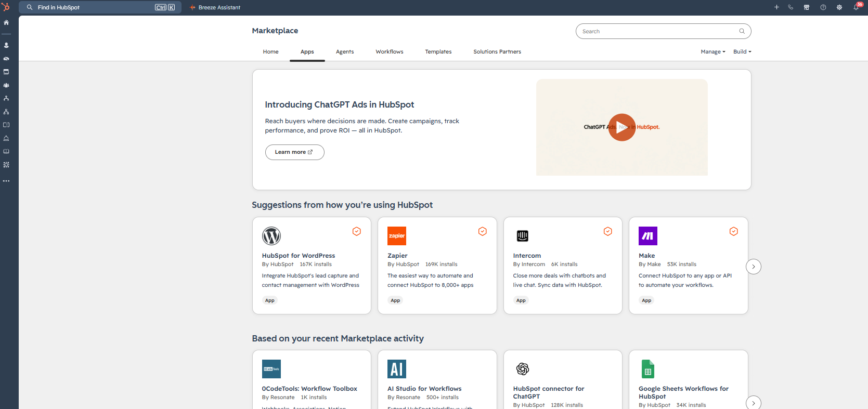Expand the Manage dropdown

click(713, 51)
